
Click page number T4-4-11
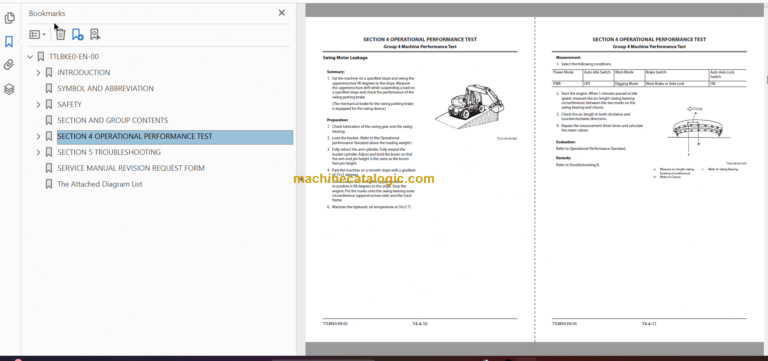pos(649,324)
